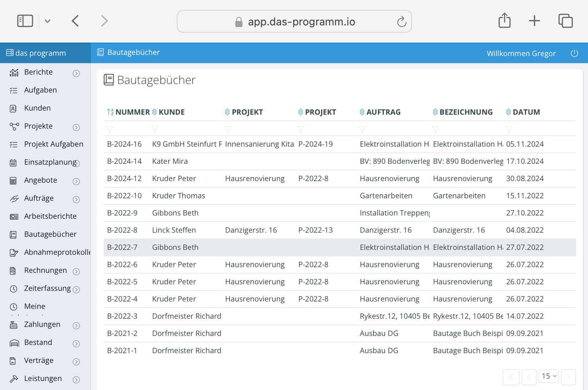Open the sidebar options chevron in Safari toolbar

[48, 21]
